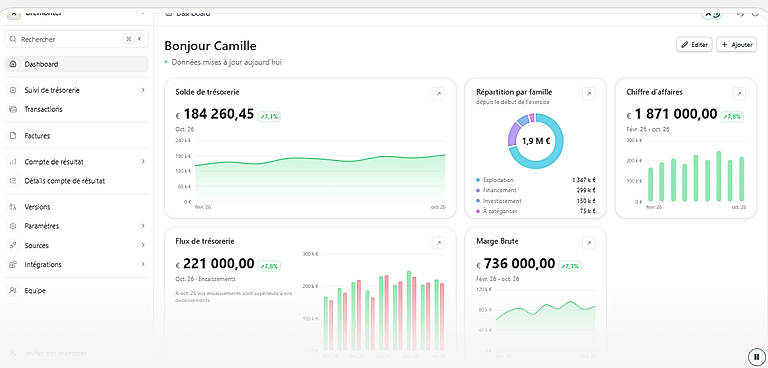Click the 299 k € Financement value
The height and width of the screenshot is (368, 768).
(x=586, y=190)
